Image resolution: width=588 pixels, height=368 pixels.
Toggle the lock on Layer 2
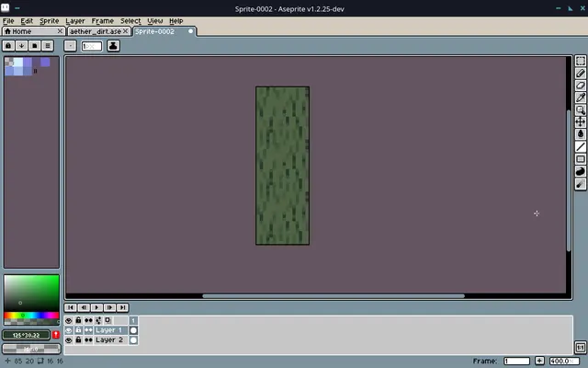pyautogui.click(x=78, y=339)
